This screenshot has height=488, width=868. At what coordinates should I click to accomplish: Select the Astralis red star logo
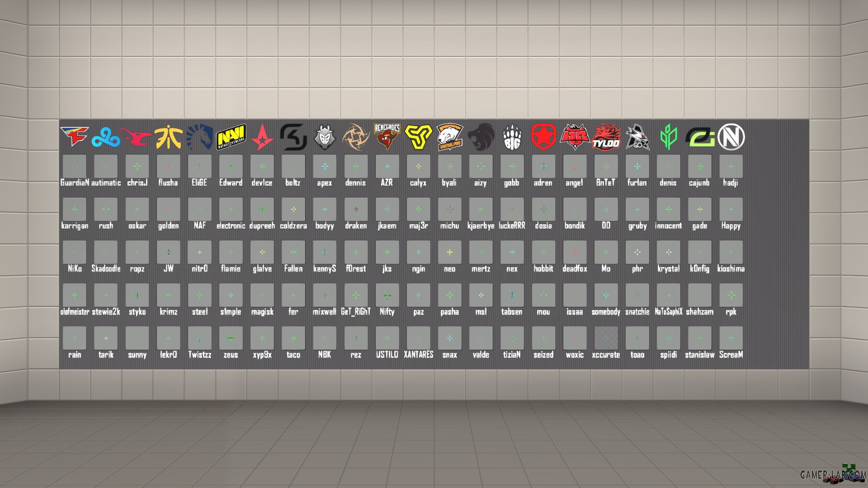point(262,137)
